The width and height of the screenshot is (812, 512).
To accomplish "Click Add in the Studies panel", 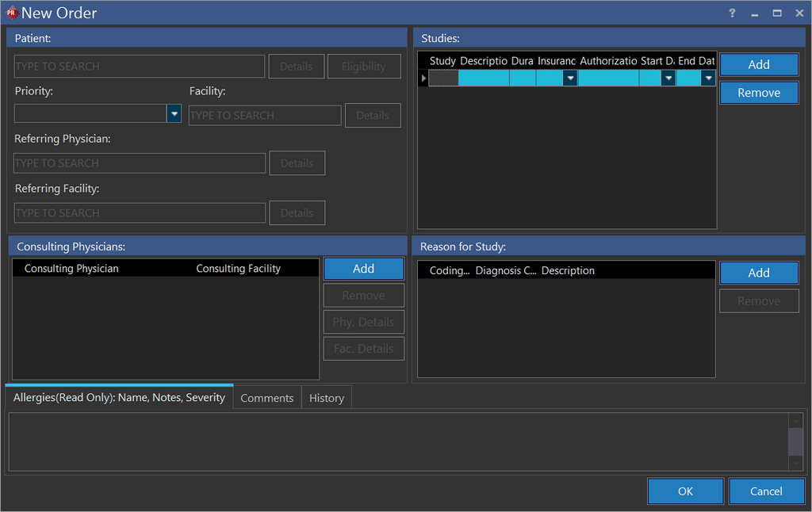I will [758, 65].
